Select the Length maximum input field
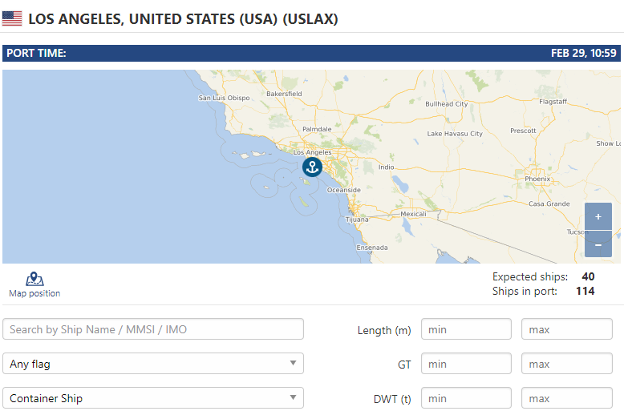The height and width of the screenshot is (412, 624). point(567,329)
